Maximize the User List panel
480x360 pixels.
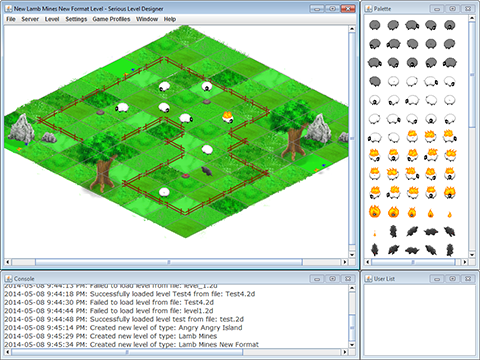point(452,279)
